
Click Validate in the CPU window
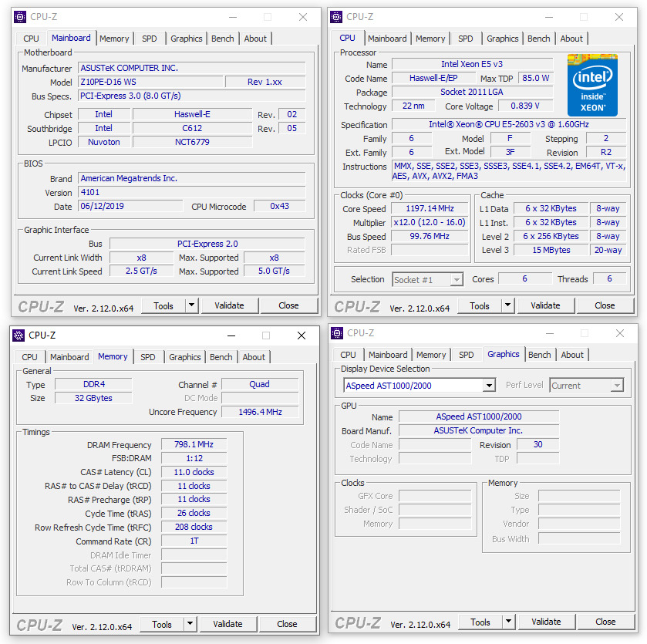(545, 305)
